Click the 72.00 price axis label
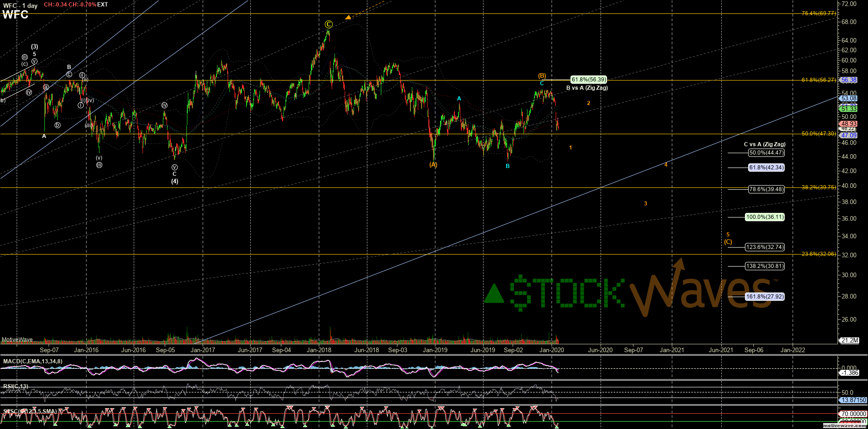The width and height of the screenshot is (868, 429). click(x=849, y=4)
